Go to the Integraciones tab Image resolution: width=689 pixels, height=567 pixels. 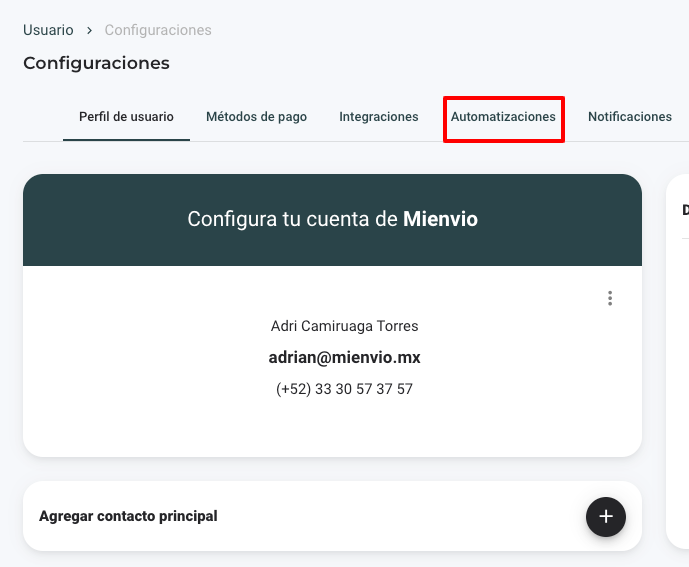pyautogui.click(x=379, y=117)
